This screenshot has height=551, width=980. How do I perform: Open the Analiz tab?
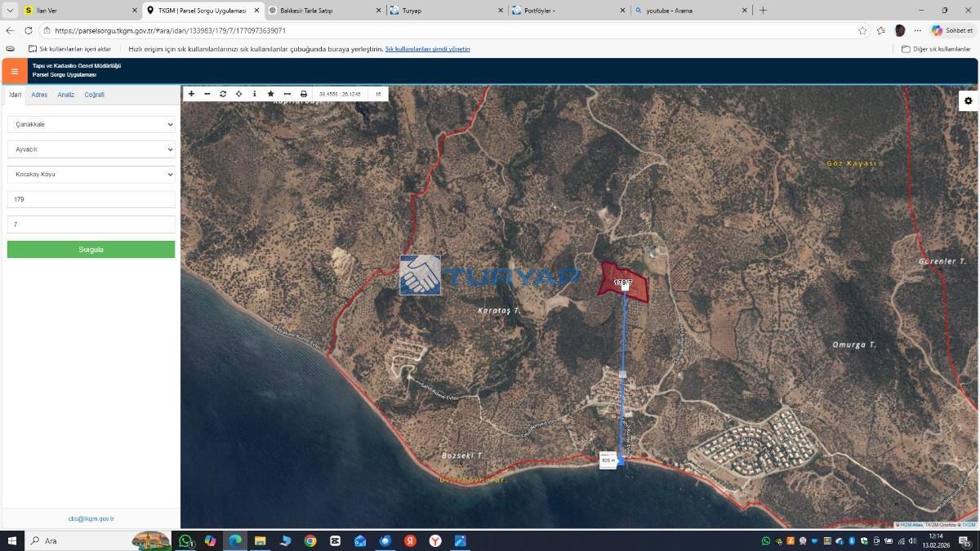click(x=65, y=95)
